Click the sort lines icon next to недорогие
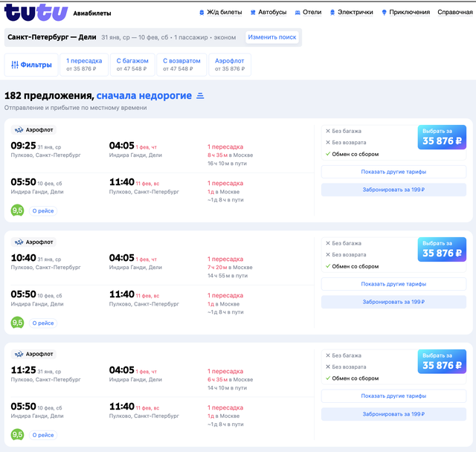476x452 pixels. [200, 96]
